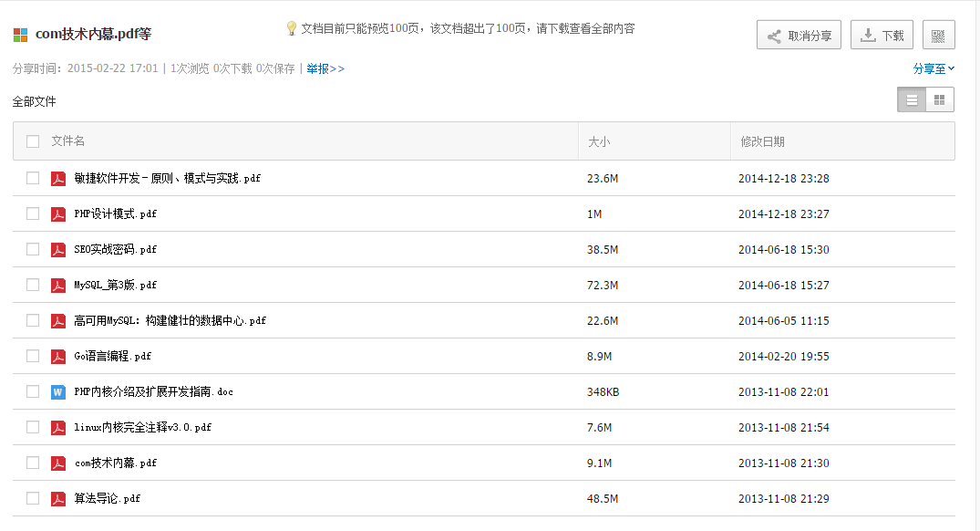Screen dimensions: 980x531
Task: Click the 取消分享 button
Action: 799,35
